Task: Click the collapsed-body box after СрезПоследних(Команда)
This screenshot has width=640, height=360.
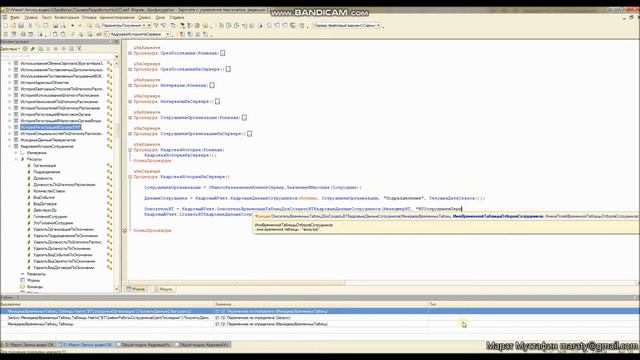Action: point(223,53)
